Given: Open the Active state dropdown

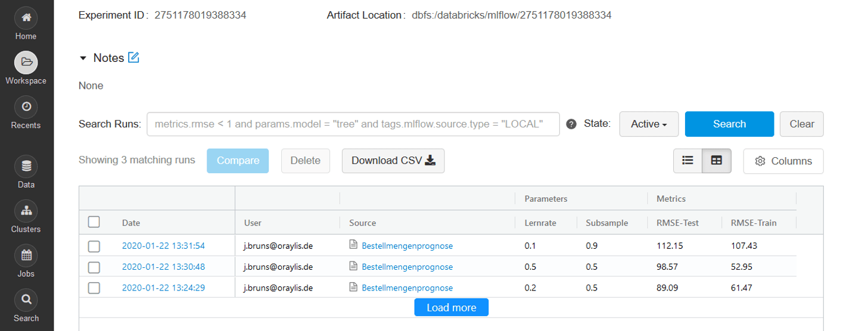Looking at the screenshot, I should pos(649,124).
